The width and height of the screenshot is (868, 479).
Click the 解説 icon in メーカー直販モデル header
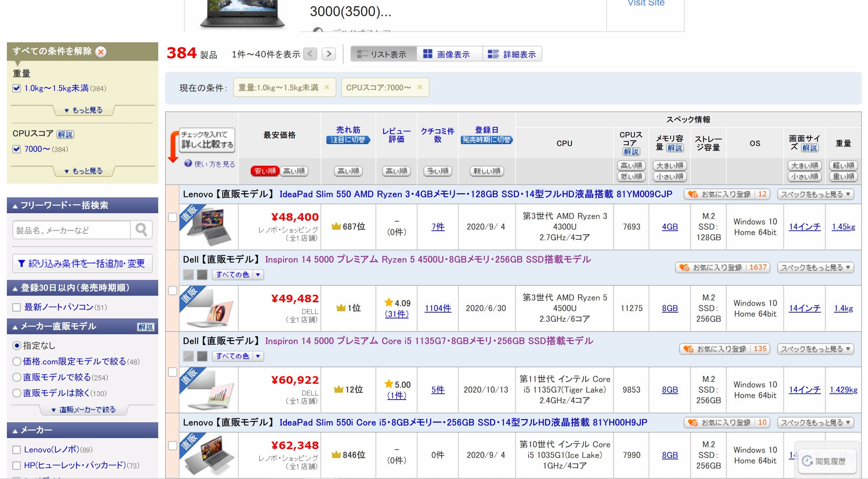pyautogui.click(x=145, y=327)
